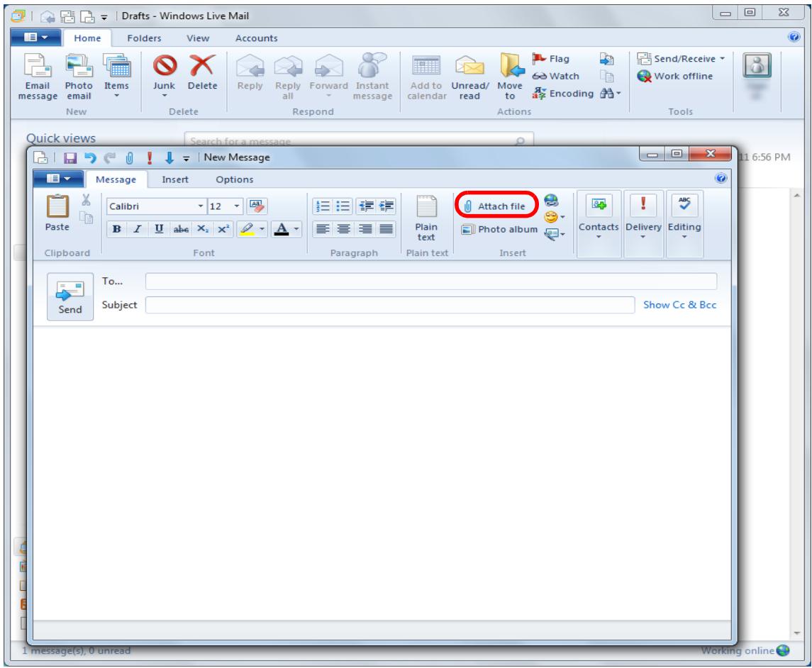
Task: Click the Send button
Action: (70, 296)
